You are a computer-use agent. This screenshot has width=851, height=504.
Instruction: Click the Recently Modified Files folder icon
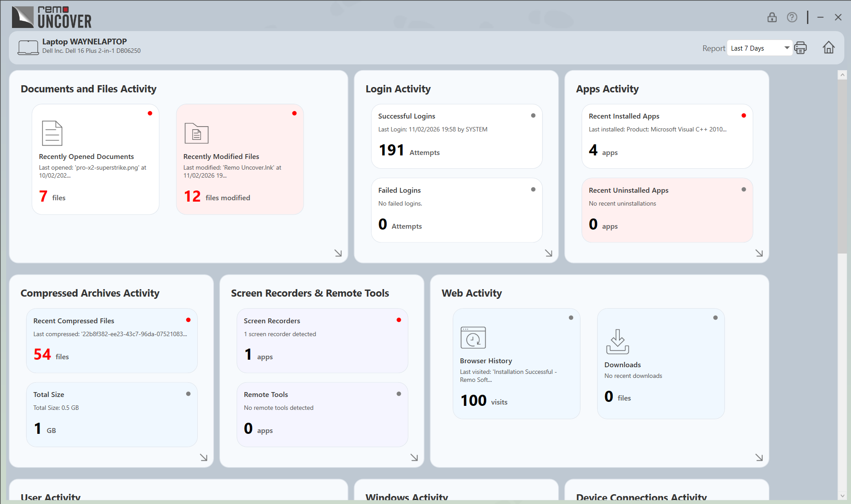tap(196, 133)
